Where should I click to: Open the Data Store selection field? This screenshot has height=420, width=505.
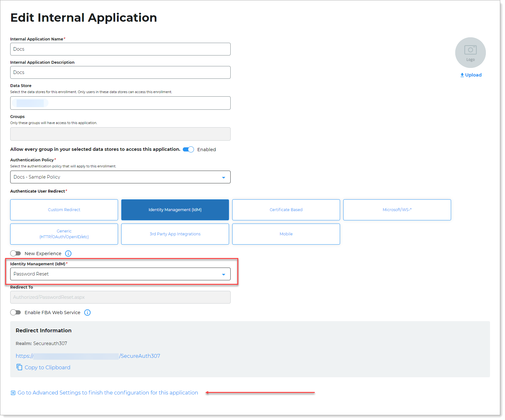coord(120,103)
